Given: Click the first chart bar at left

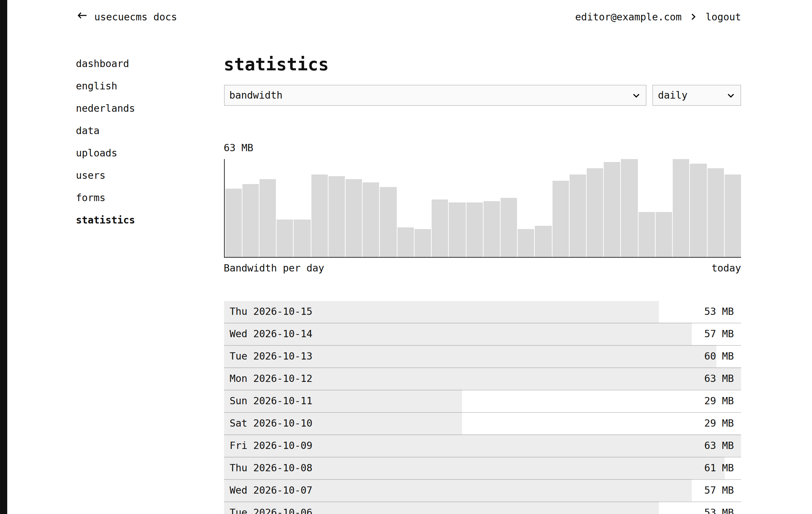Looking at the screenshot, I should point(233,223).
